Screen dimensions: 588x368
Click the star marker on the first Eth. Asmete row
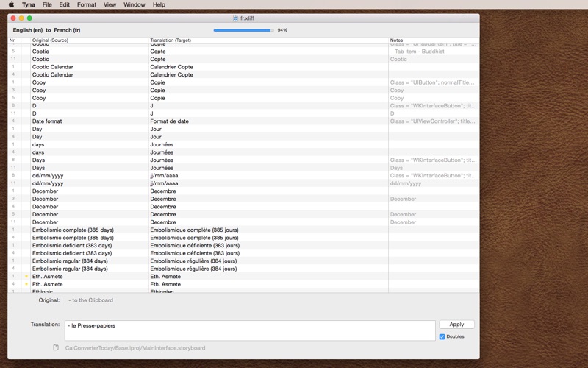[26, 277]
